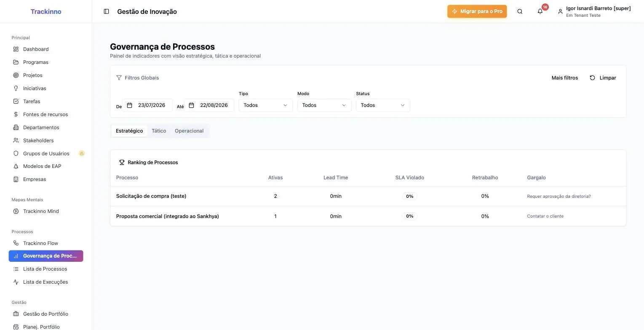Viewport: 644px width, 330px height.
Task: Switch to the Operacional tab
Action: click(189, 131)
